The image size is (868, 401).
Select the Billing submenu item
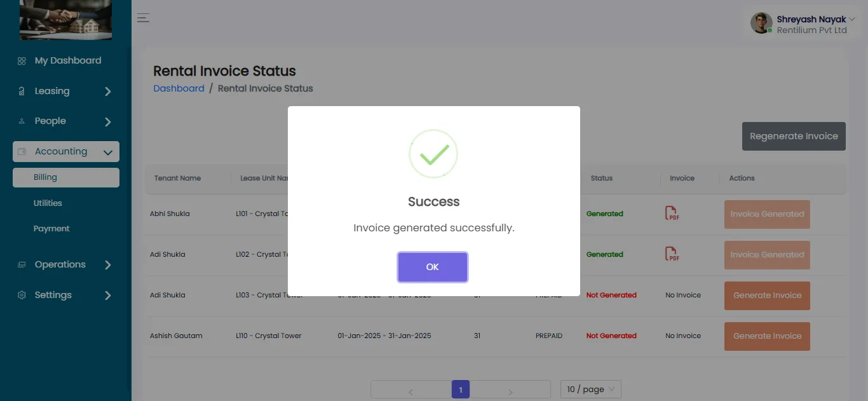[46, 177]
